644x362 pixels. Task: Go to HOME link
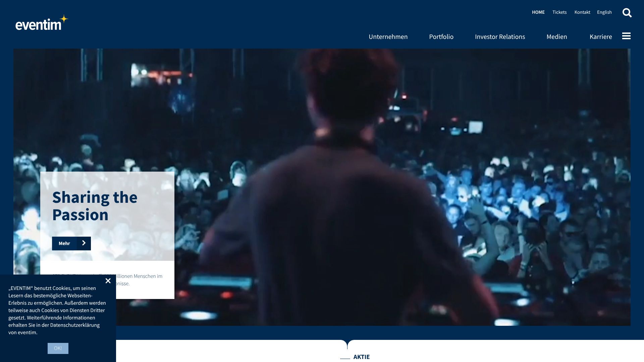coord(538,12)
